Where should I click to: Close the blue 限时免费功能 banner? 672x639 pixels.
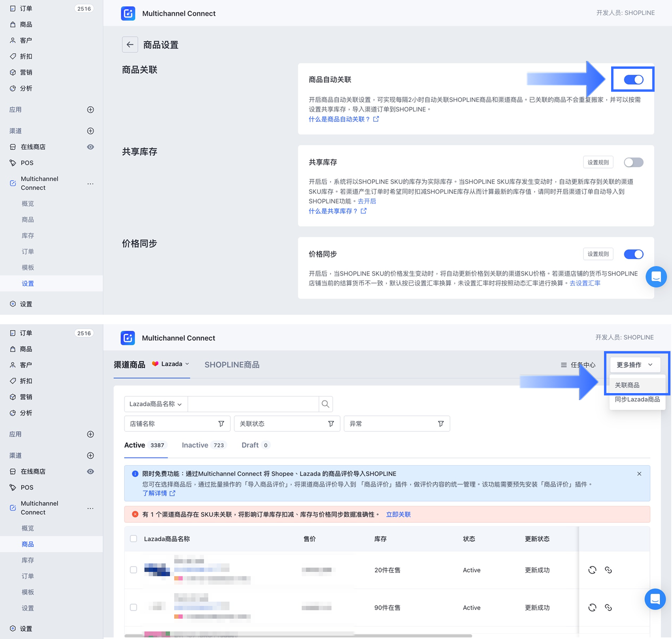click(639, 474)
